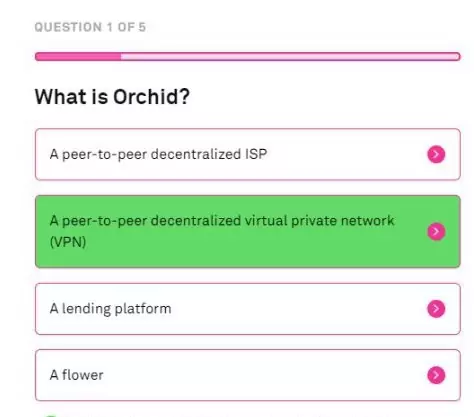The height and width of the screenshot is (417, 474).
Task: Click the 'What is Orchid?' heading
Action: 112,97
